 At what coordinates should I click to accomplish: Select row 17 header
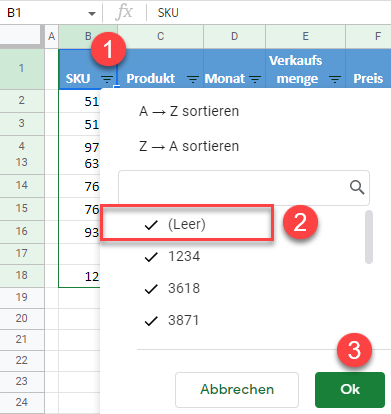[22, 254]
